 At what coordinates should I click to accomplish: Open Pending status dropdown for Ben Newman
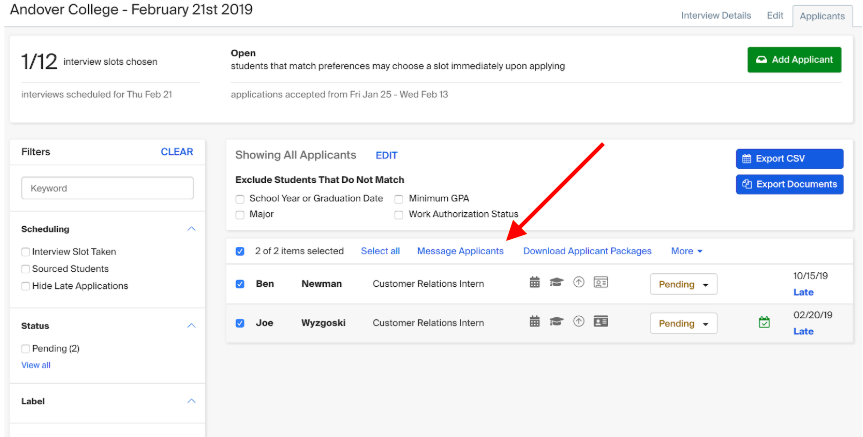pyautogui.click(x=684, y=285)
